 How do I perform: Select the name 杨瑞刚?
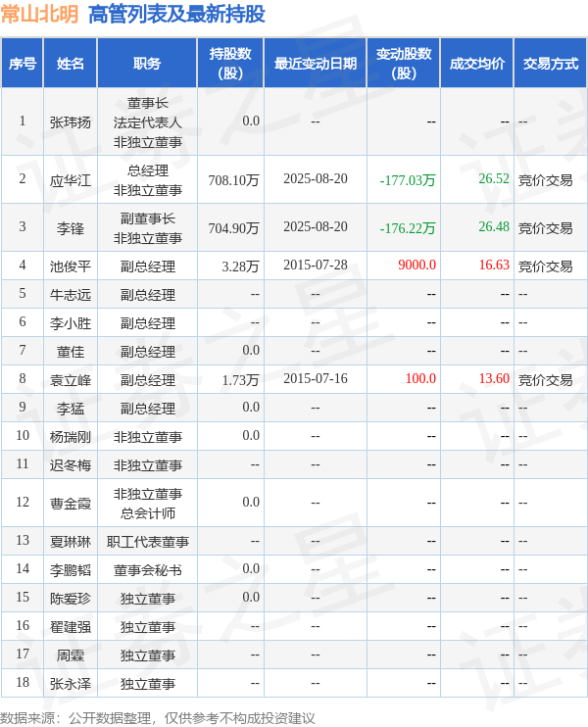click(x=70, y=437)
